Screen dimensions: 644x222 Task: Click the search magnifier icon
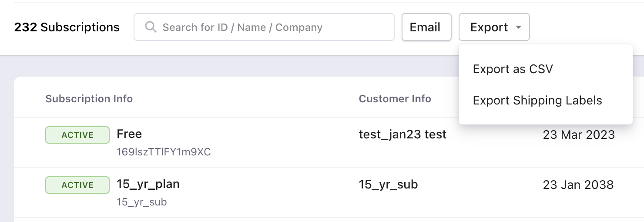point(151,27)
